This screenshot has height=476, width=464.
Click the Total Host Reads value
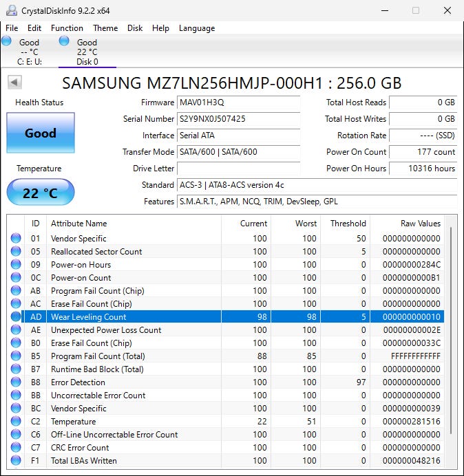[x=423, y=102]
